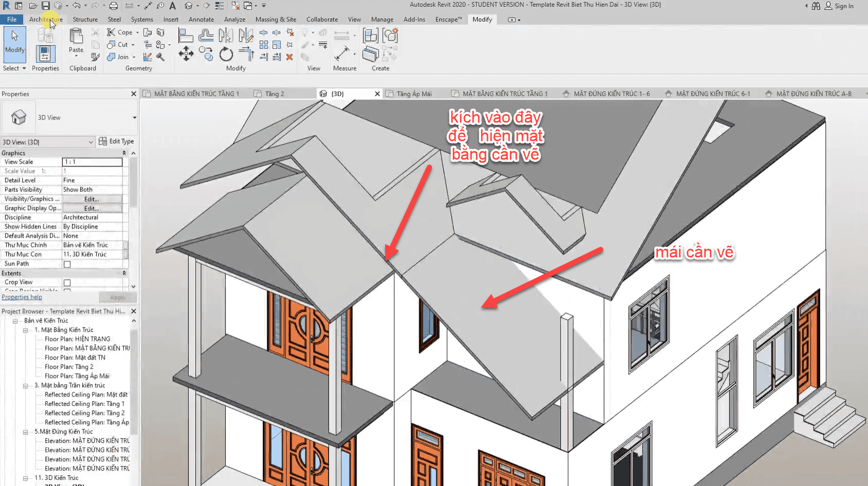This screenshot has width=868, height=486.
Task: Open the Cope dropdown arrow
Action: click(137, 32)
